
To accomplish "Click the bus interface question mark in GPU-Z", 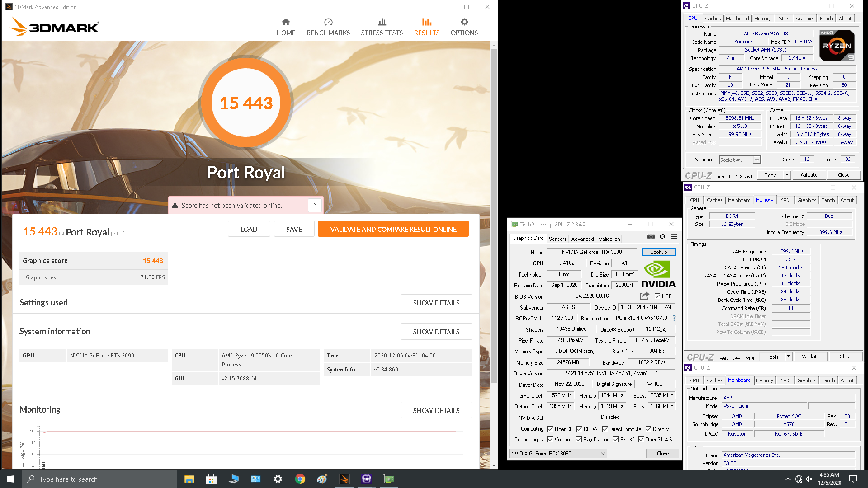I will pos(674,318).
